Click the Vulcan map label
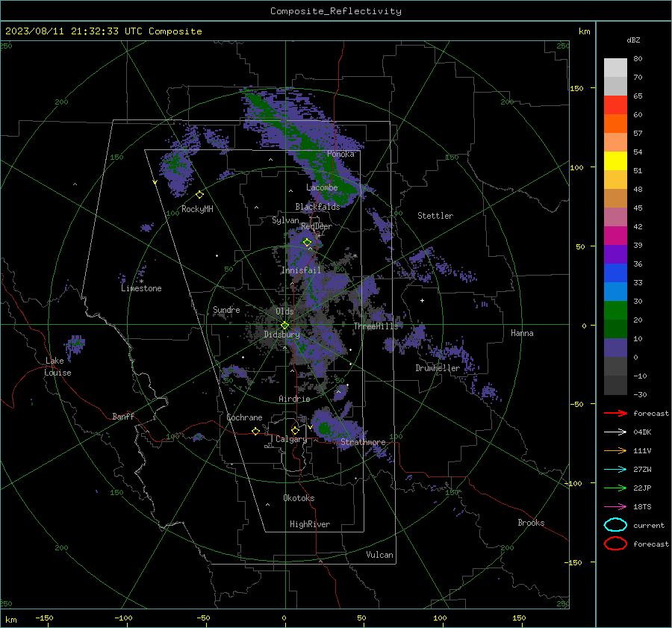 point(379,555)
